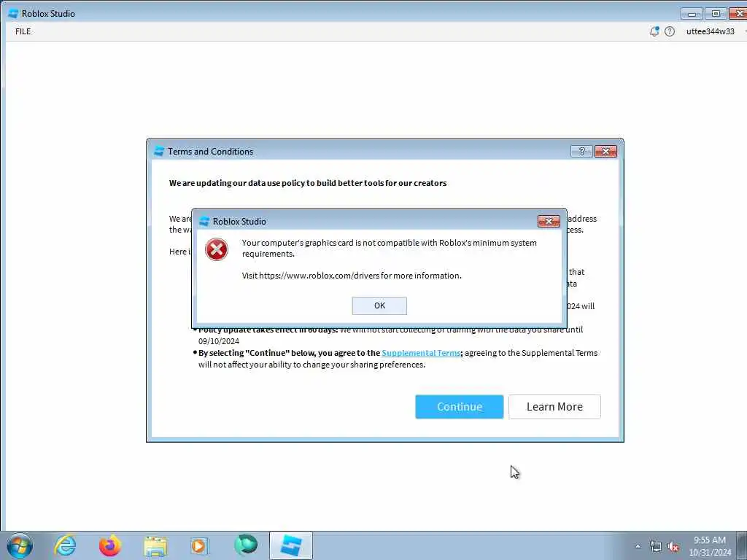Click the uttee344w33 account name
The height and width of the screenshot is (560, 747).
[x=710, y=31]
